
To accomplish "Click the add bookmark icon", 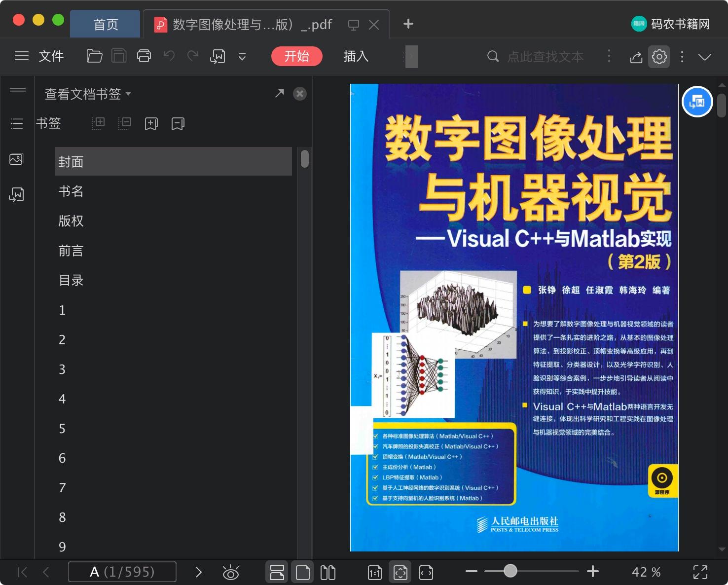I will (151, 124).
